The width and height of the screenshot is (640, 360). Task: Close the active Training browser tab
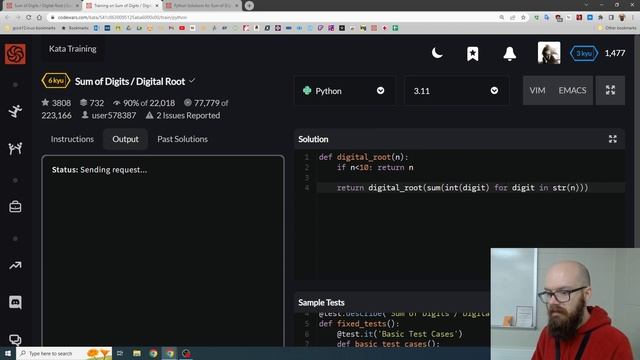[x=157, y=6]
